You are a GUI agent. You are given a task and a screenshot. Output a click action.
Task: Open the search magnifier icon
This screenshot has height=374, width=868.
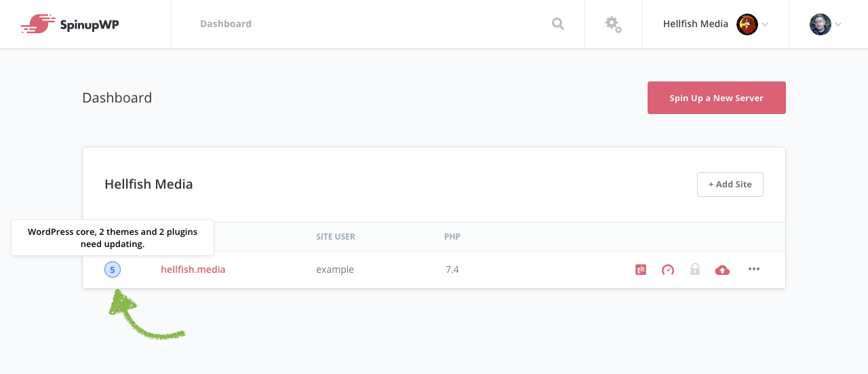[x=558, y=24]
